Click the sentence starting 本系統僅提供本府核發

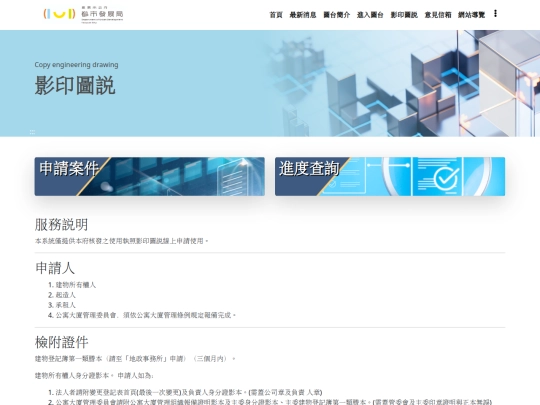122,241
